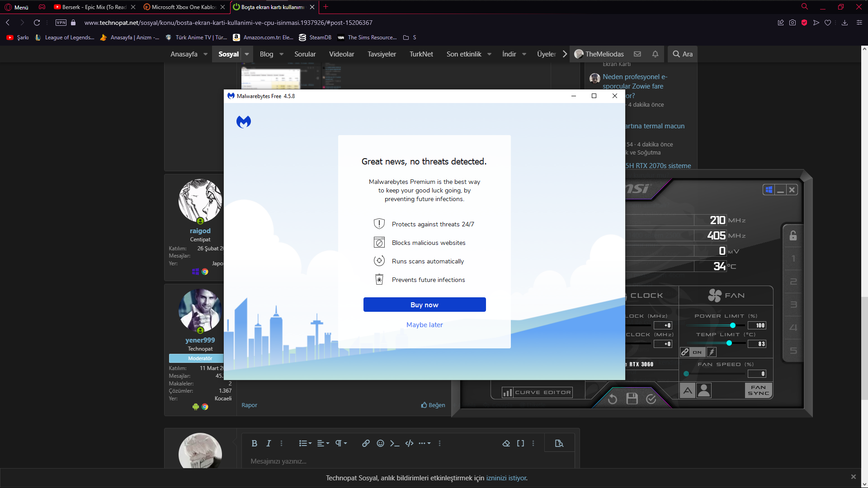The width and height of the screenshot is (868, 488).
Task: Click the Italic formatting icon in editor
Action: [x=269, y=443]
